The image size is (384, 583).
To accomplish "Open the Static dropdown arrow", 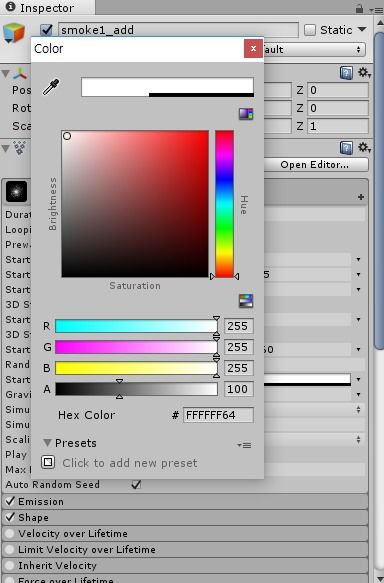I will pos(362,29).
